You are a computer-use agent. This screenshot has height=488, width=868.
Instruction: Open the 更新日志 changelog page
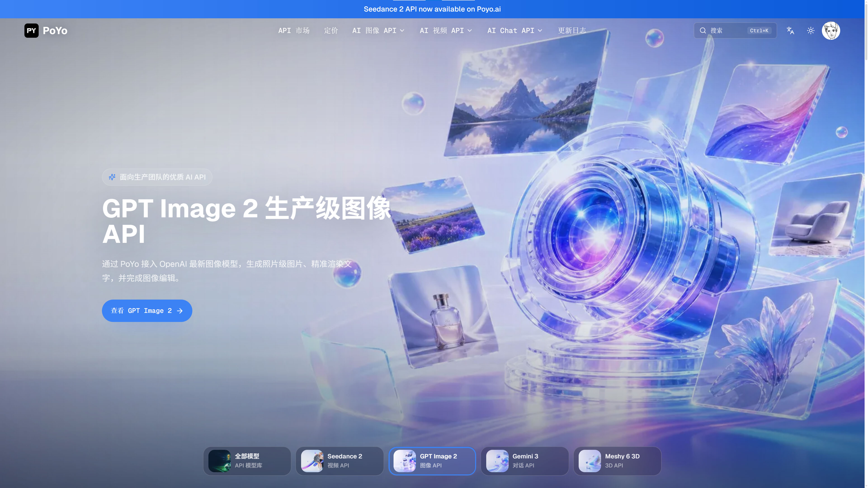(x=572, y=31)
